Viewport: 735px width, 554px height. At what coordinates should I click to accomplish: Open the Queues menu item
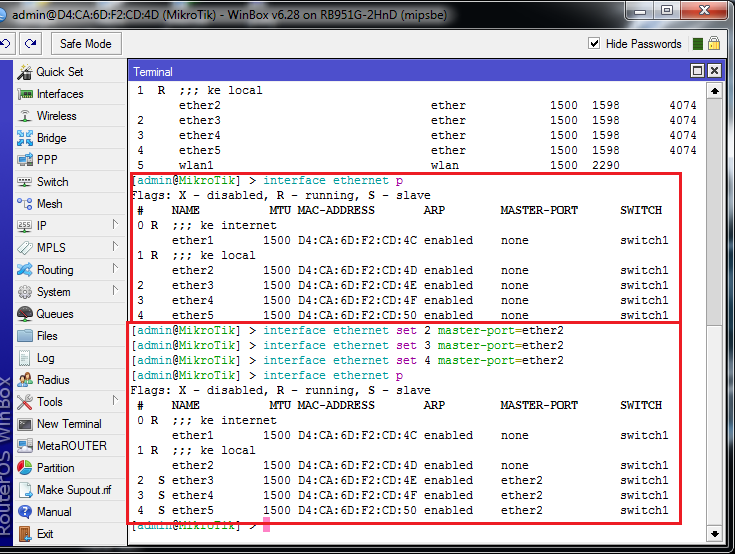pyautogui.click(x=70, y=314)
